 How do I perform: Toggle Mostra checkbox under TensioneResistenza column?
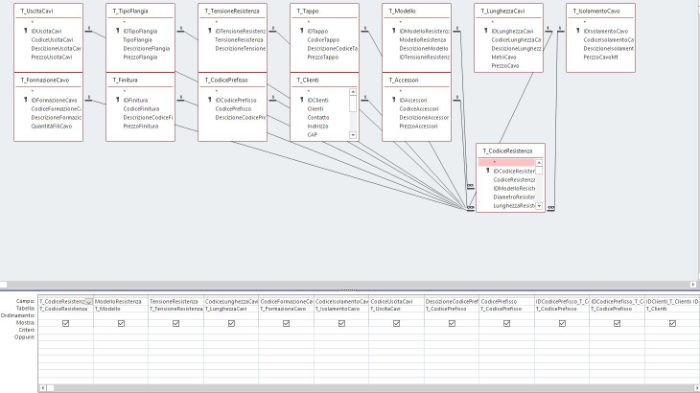point(176,323)
